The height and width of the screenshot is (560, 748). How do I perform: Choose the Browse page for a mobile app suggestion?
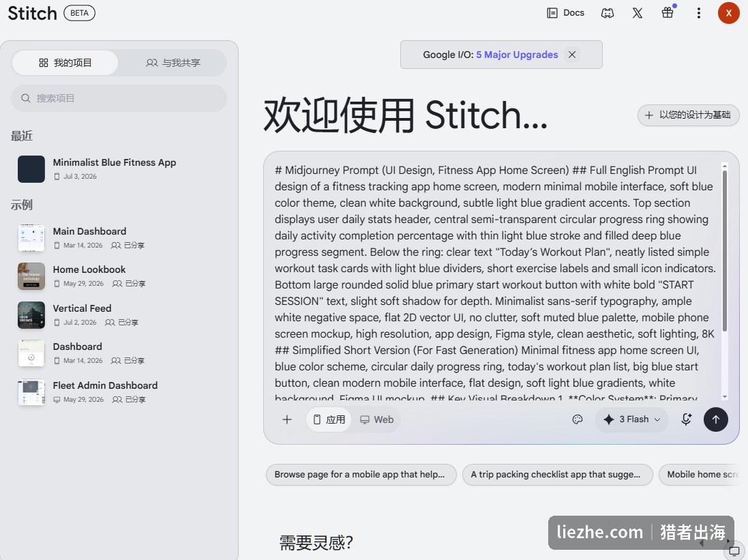pos(361,475)
